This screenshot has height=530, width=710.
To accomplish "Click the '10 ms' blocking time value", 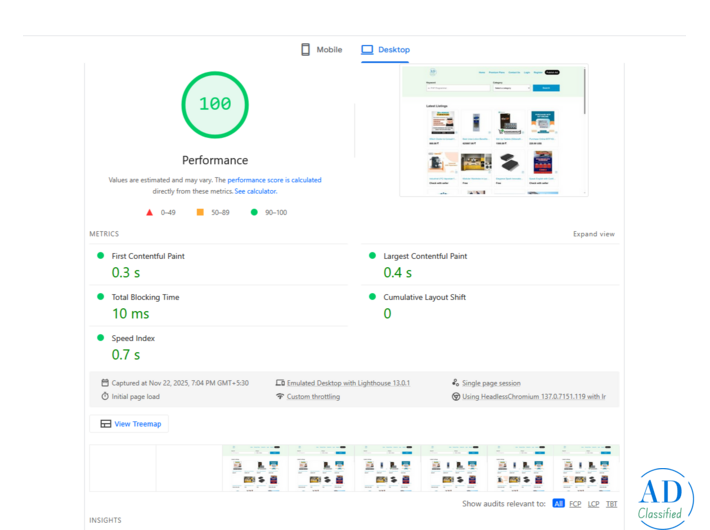I will 131,313.
